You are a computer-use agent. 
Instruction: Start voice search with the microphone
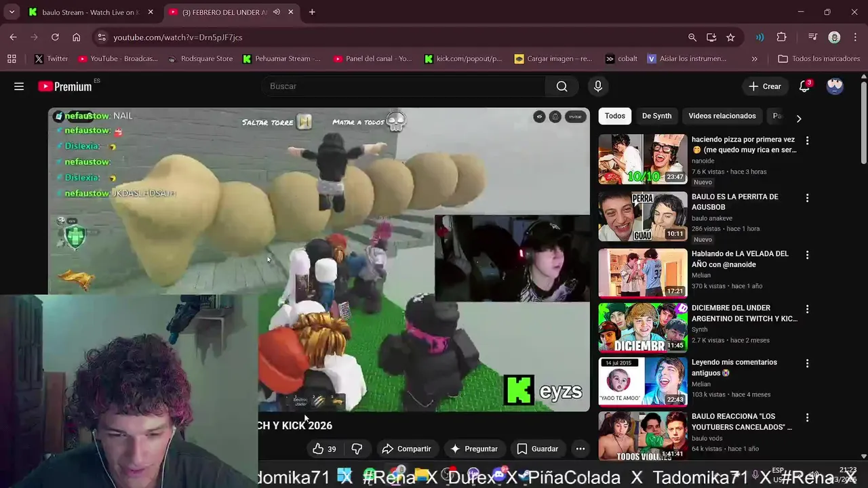597,86
